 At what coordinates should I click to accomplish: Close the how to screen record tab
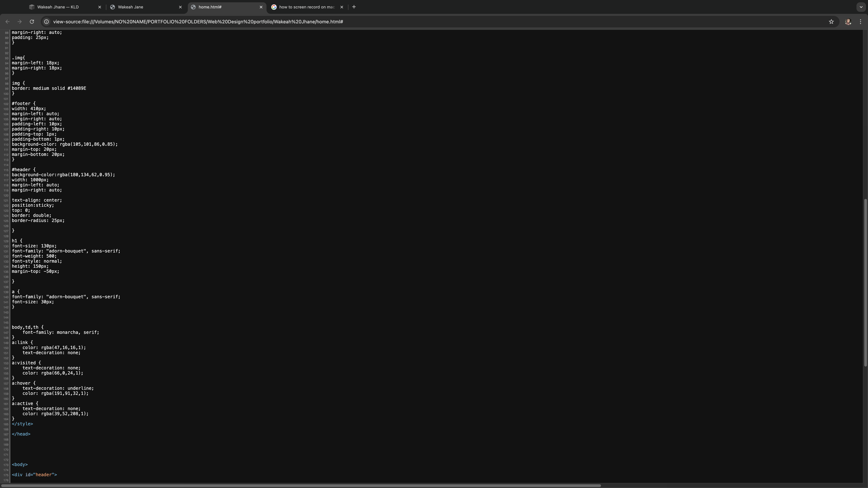(x=342, y=7)
